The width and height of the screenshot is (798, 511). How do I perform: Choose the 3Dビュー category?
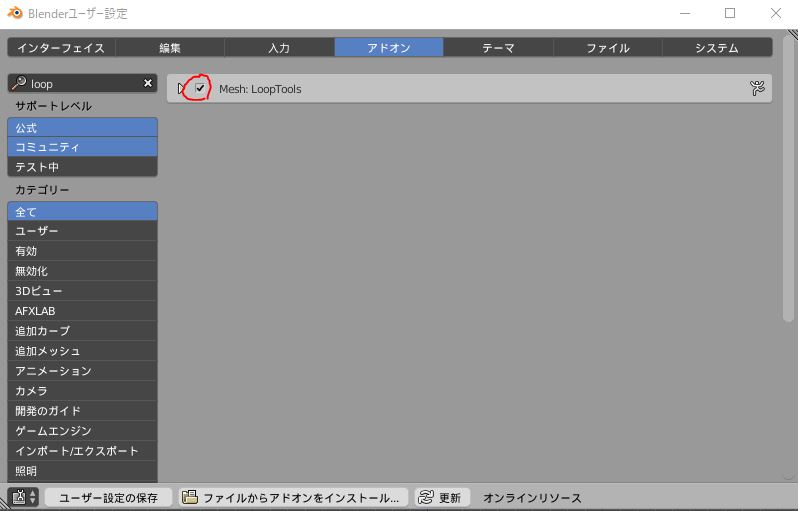(82, 291)
